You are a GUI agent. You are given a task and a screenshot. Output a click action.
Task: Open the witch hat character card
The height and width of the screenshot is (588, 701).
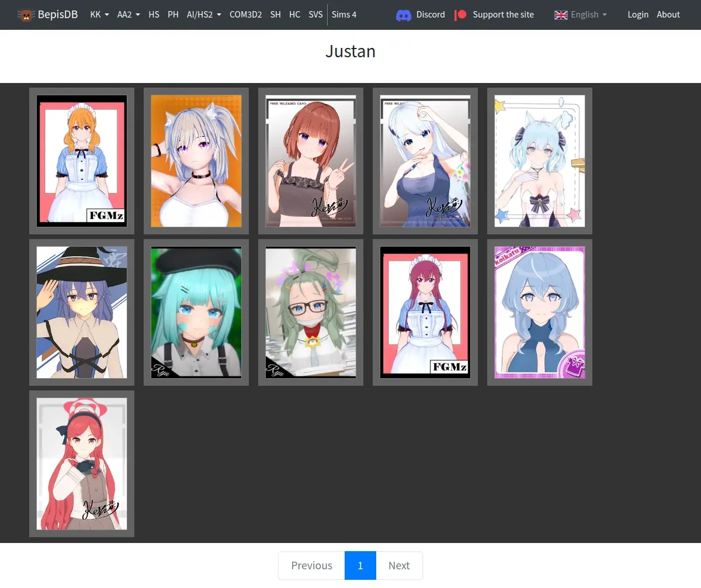(x=82, y=312)
